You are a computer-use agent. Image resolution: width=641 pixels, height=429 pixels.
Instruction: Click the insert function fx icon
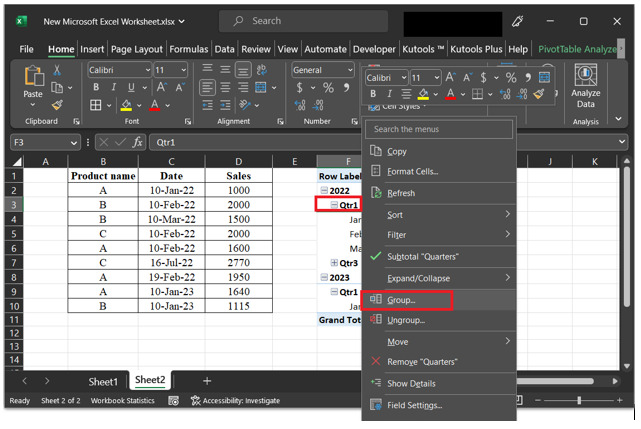[136, 143]
